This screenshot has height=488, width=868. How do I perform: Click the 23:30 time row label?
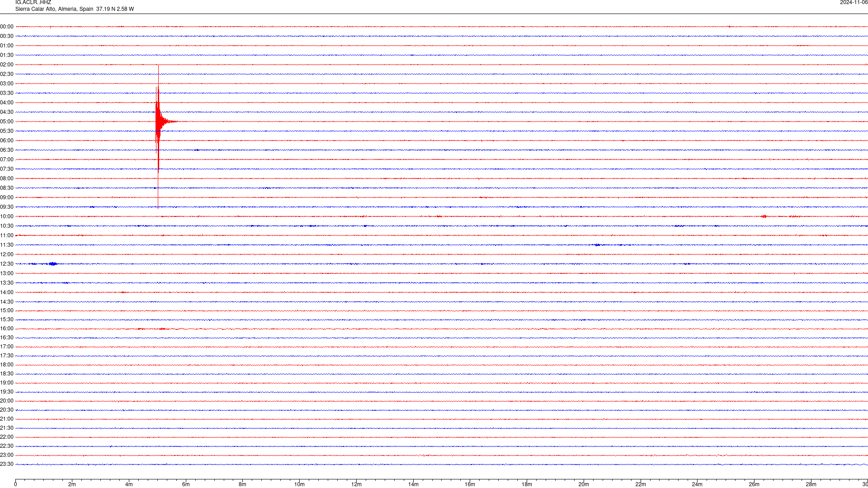7,464
